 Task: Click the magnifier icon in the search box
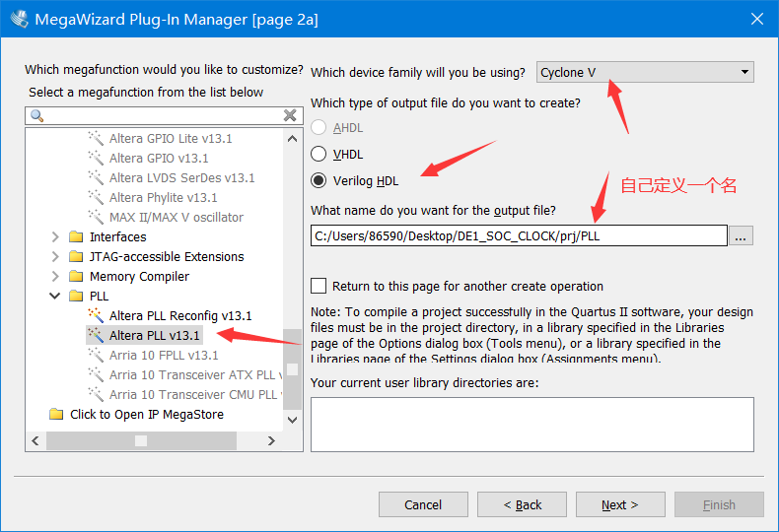point(37,115)
